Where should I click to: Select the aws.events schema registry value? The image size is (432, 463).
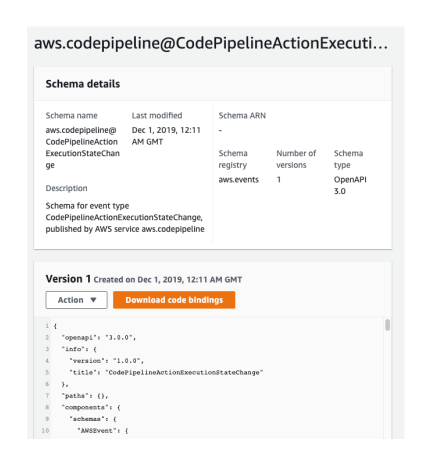pos(239,180)
